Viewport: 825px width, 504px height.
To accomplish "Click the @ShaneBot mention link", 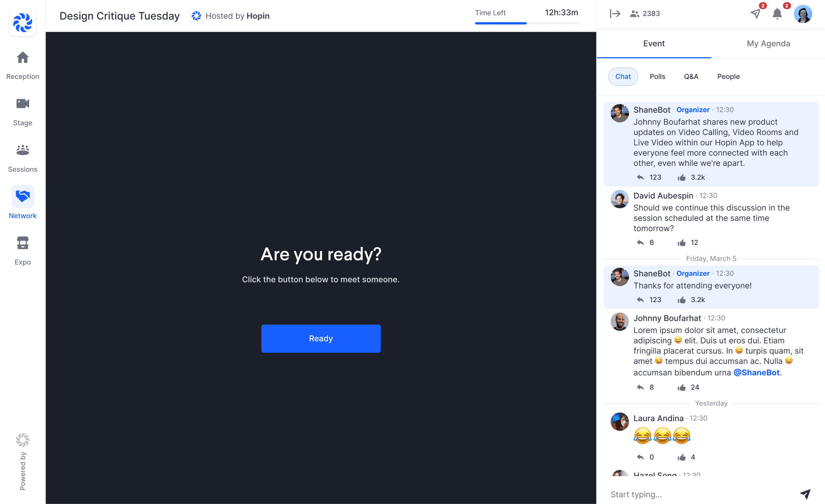I will (756, 373).
